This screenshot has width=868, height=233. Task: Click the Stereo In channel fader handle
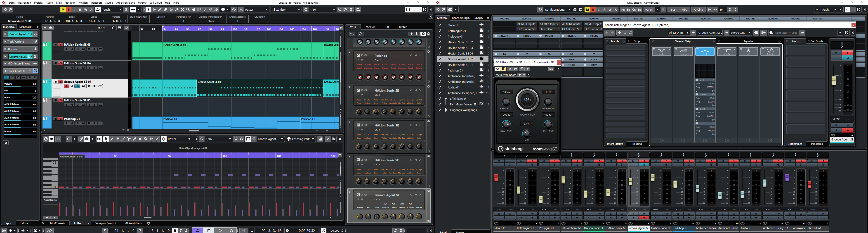point(496,178)
